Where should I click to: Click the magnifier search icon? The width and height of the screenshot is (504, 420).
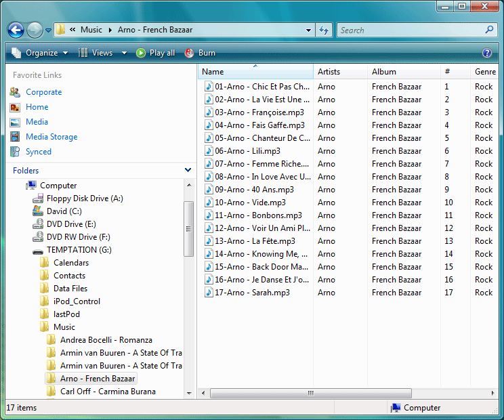489,30
